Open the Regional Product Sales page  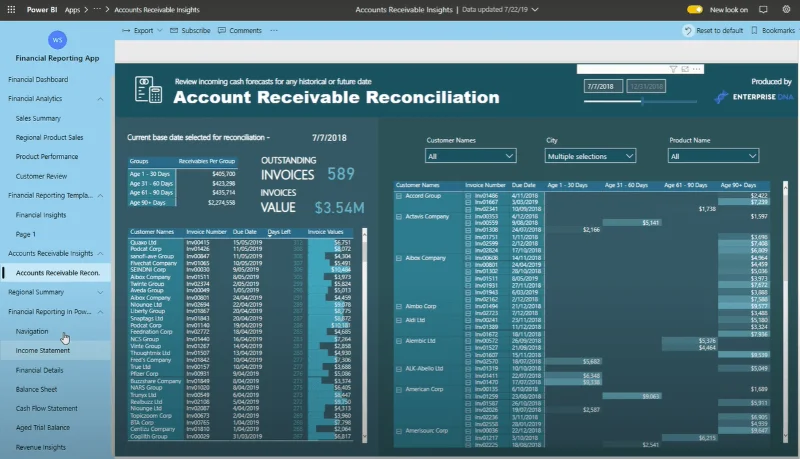pyautogui.click(x=49, y=138)
